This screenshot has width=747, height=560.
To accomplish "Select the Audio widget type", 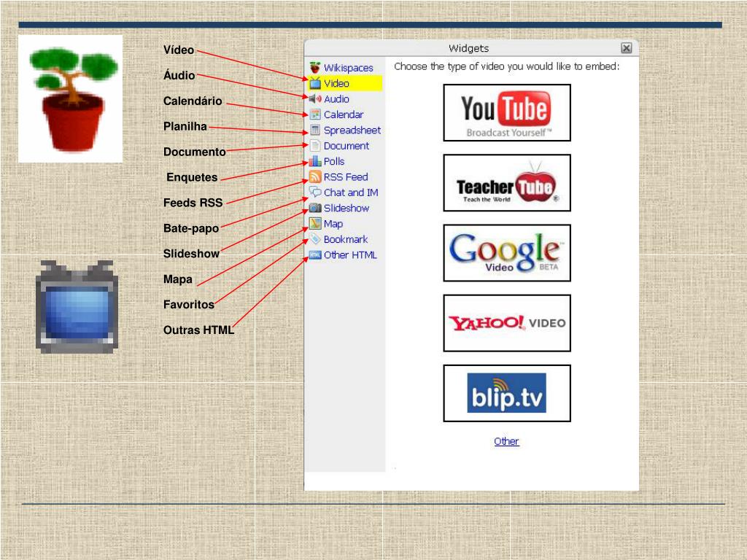I will click(x=336, y=99).
